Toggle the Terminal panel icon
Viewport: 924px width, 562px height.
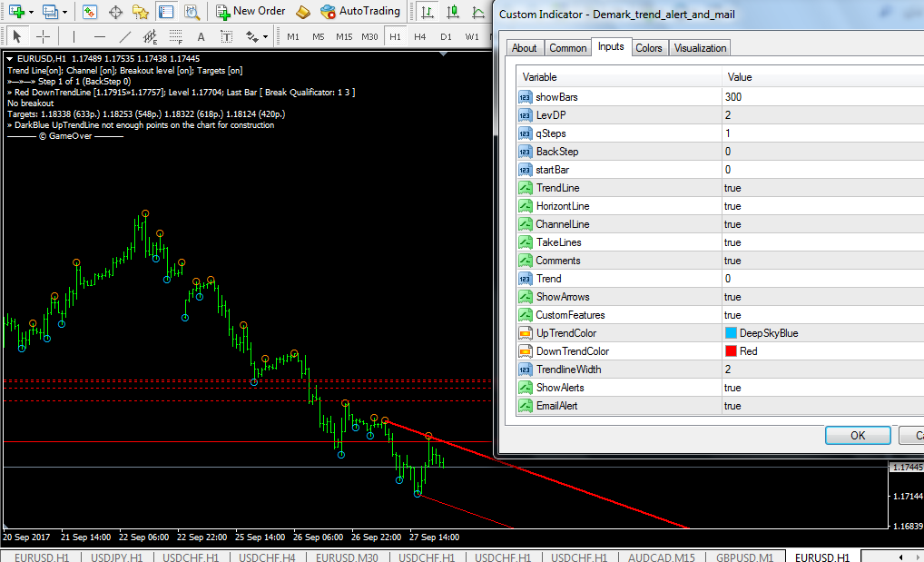tap(166, 11)
